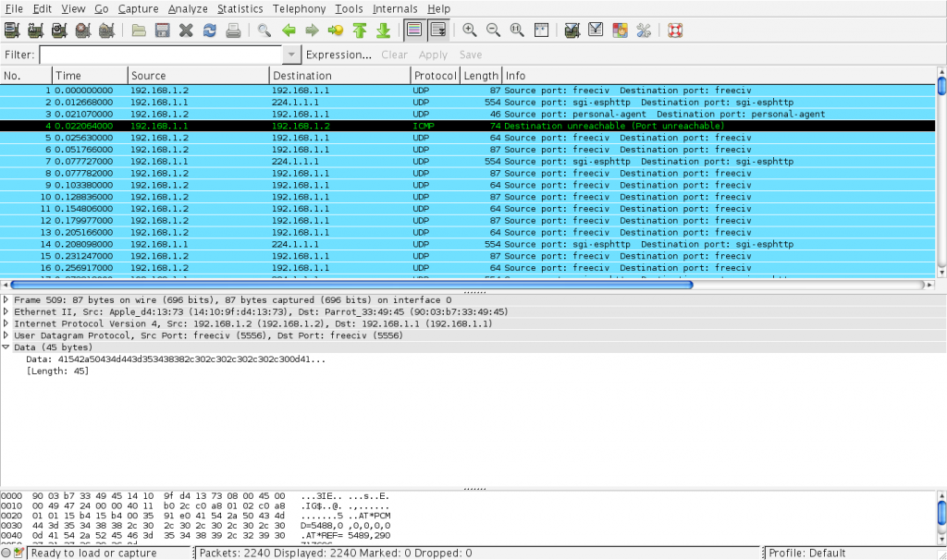This screenshot has height=560, width=947.
Task: Reset zoom to normal size icon
Action: (517, 30)
